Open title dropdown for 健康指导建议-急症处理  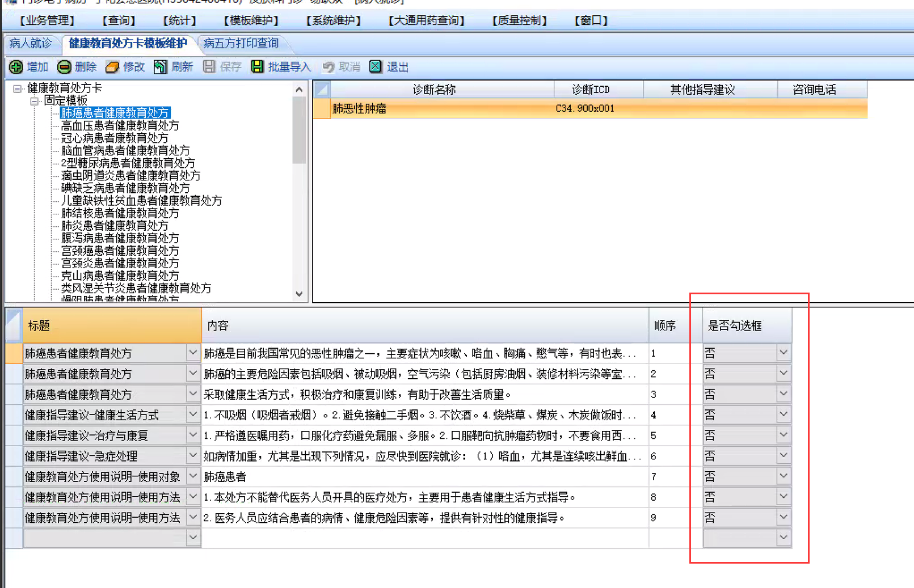coord(193,456)
